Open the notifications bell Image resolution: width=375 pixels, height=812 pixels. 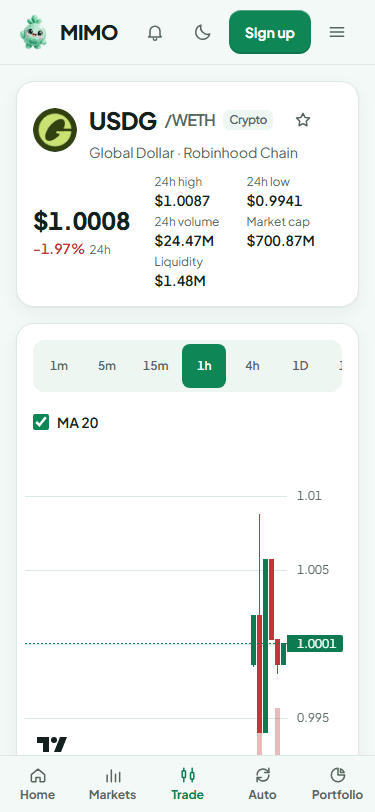[x=155, y=33]
